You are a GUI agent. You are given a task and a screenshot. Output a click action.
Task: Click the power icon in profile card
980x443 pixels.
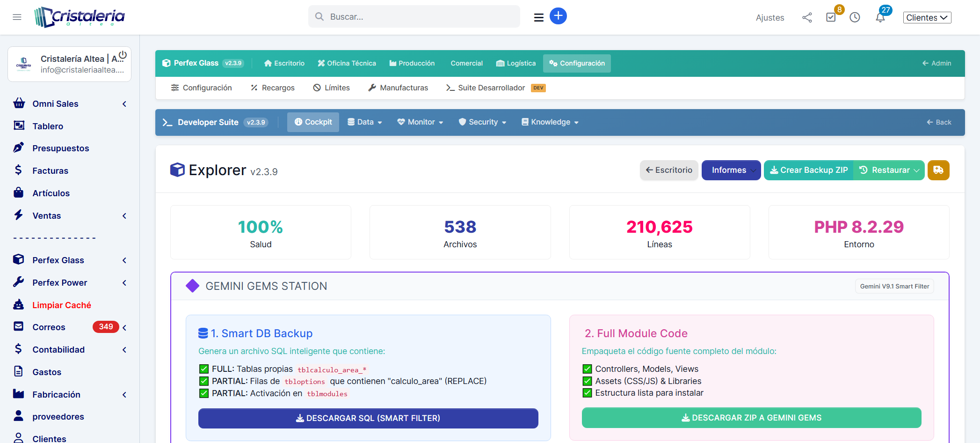coord(123,55)
